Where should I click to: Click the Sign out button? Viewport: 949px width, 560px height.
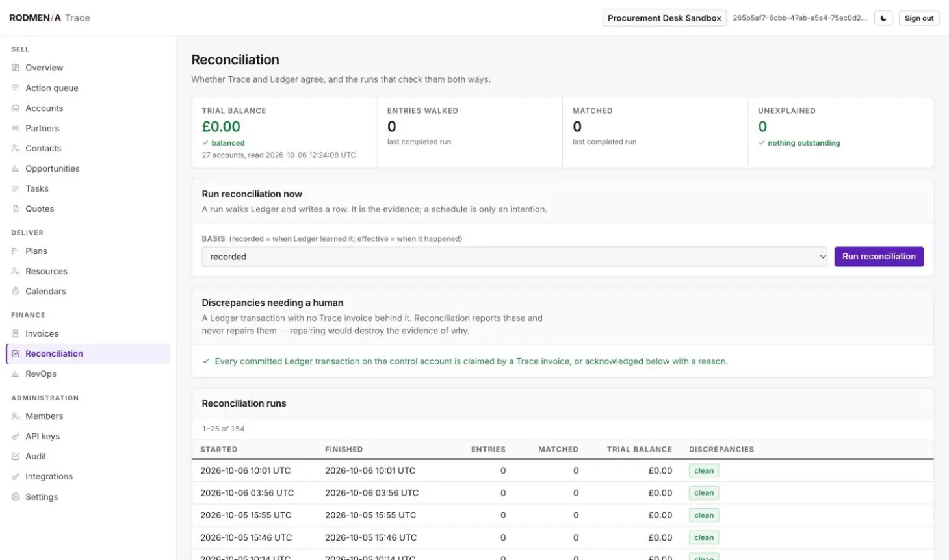click(x=919, y=18)
